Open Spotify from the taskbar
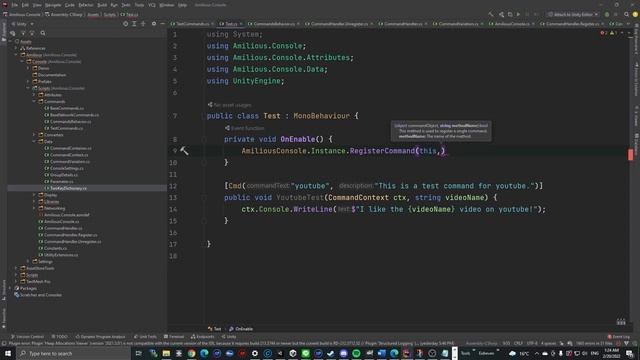Screen dimensions: 640x360 (356, 353)
